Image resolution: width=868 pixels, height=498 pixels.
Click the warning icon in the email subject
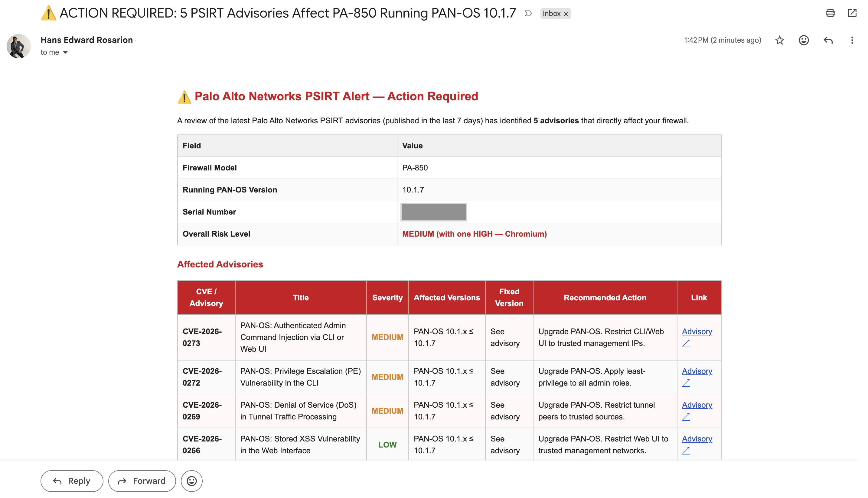pyautogui.click(x=48, y=13)
